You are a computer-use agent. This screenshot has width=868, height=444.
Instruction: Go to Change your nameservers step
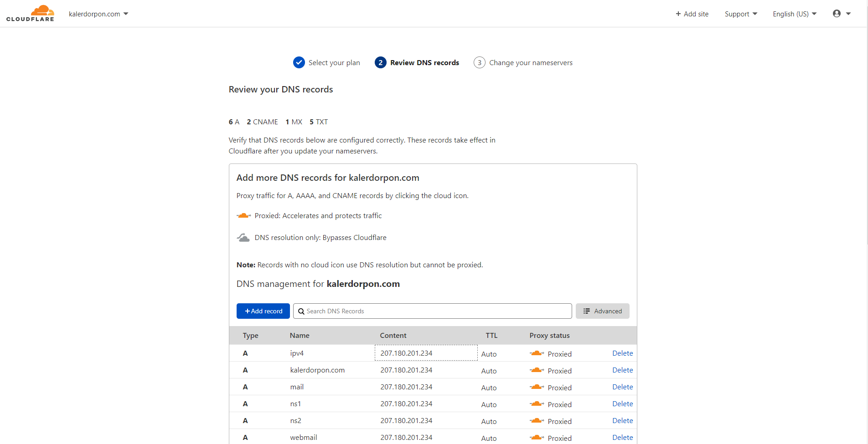(531, 63)
